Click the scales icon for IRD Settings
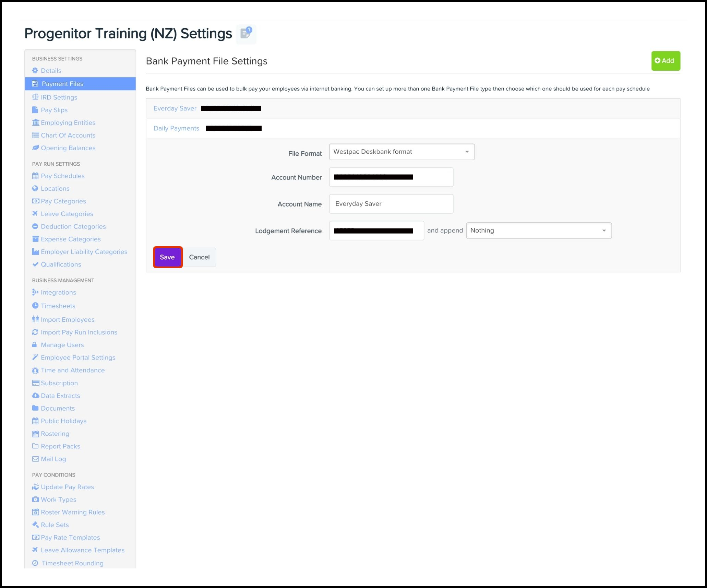This screenshot has height=588, width=707. (35, 97)
